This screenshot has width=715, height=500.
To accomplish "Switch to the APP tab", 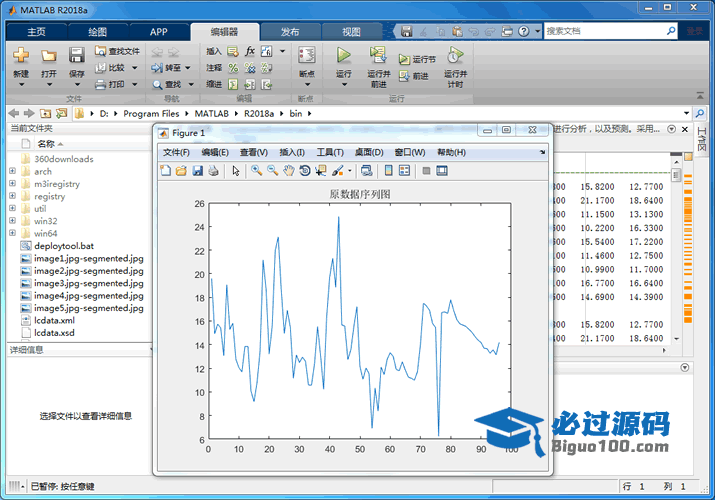I will tap(159, 31).
